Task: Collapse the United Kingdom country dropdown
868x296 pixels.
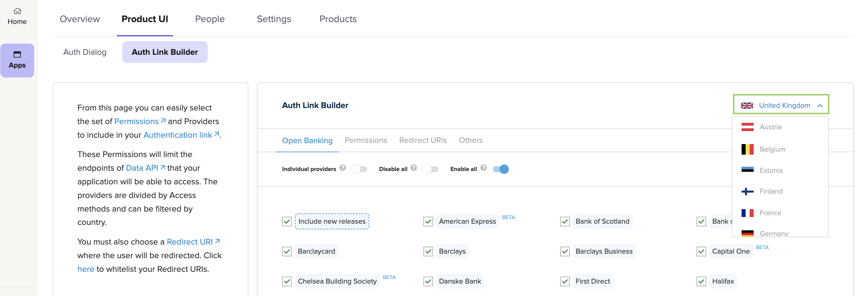Action: click(820, 106)
